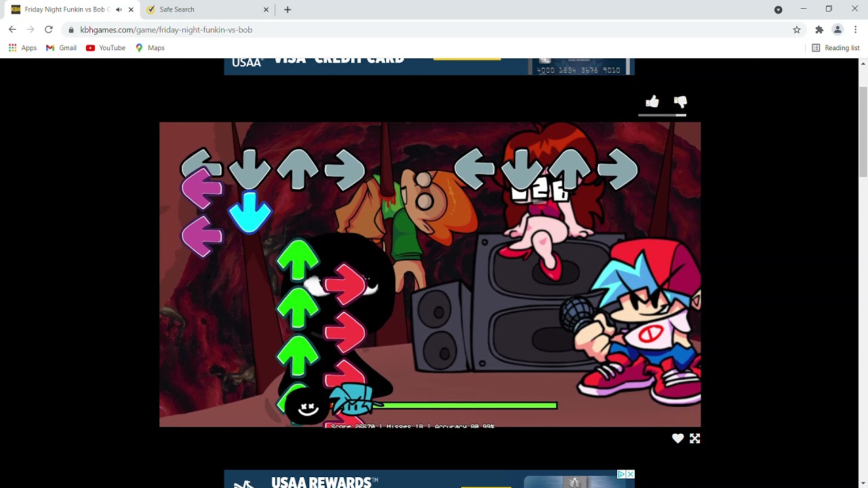Open the Reading list
This screenshot has height=488, width=868.
click(835, 48)
